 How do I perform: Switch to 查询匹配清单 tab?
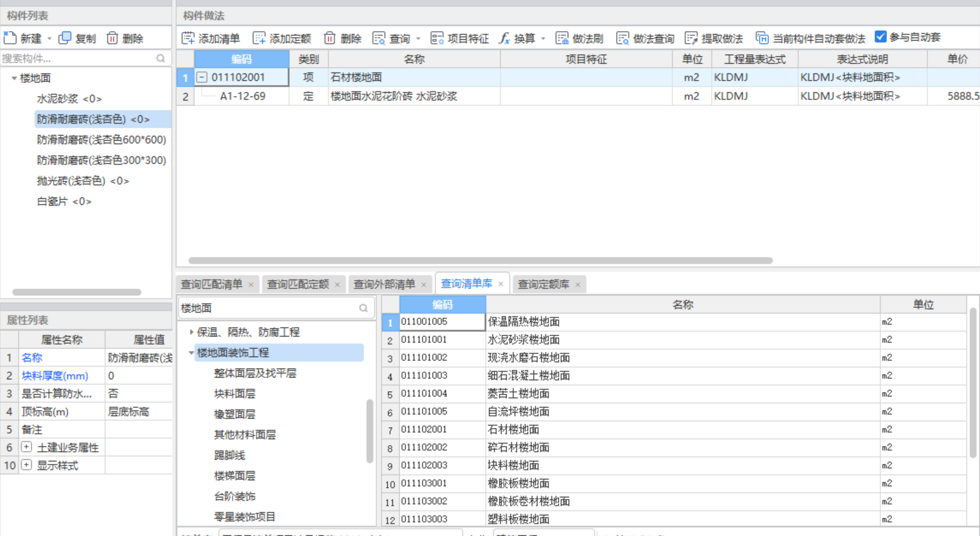coord(212,284)
